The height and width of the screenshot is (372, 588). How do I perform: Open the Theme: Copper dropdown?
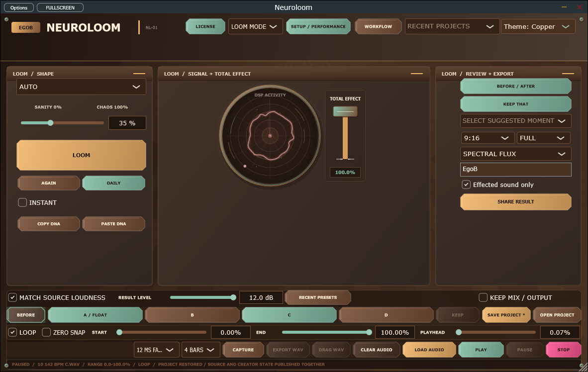click(538, 26)
